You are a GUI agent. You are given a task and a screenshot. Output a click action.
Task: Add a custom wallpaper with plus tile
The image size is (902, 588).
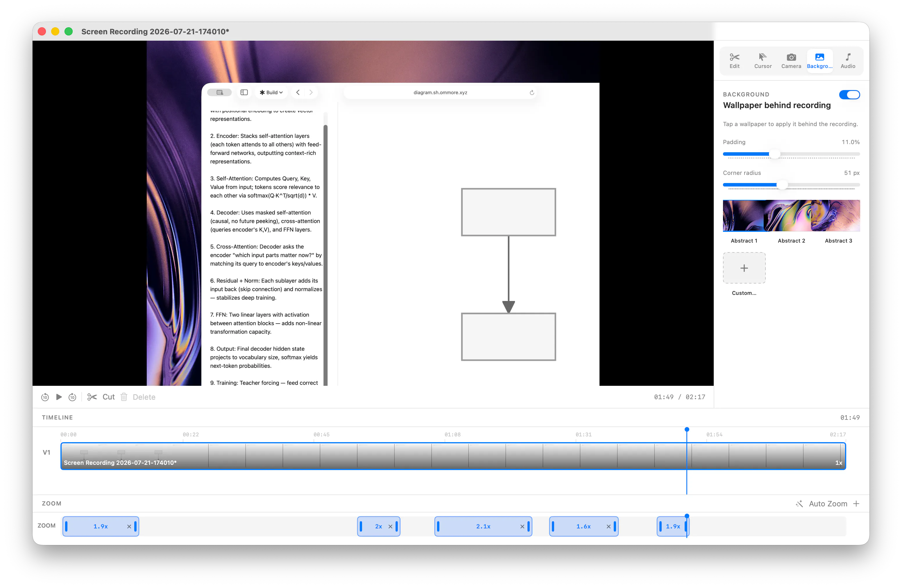tap(744, 268)
